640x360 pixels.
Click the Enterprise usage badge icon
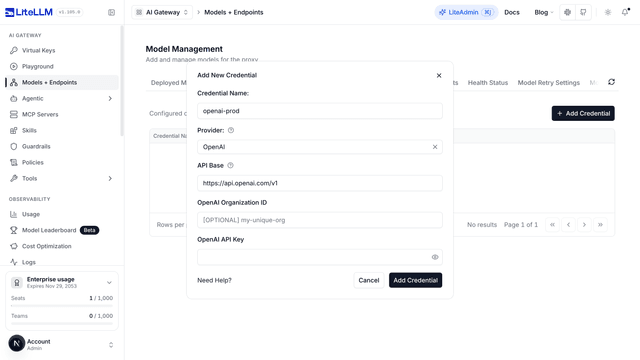pos(17,282)
